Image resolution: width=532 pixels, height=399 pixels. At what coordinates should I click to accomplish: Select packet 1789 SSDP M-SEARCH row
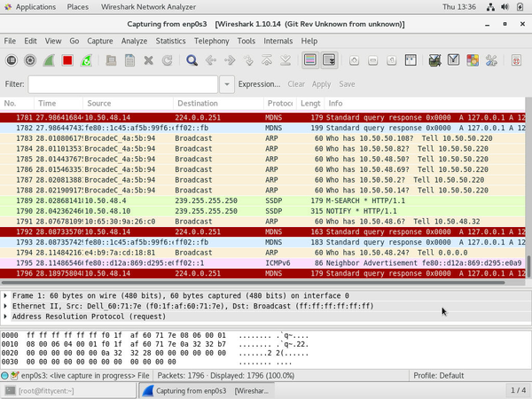tap(262, 200)
